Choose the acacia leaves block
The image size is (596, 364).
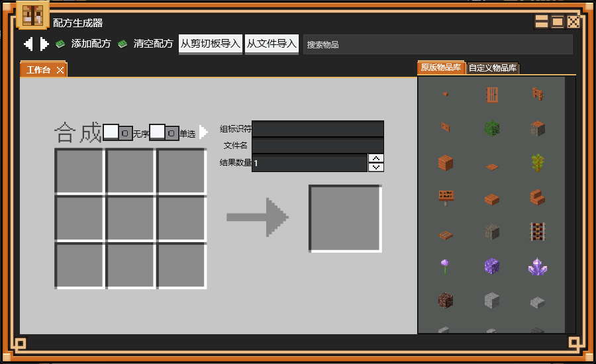click(x=492, y=128)
